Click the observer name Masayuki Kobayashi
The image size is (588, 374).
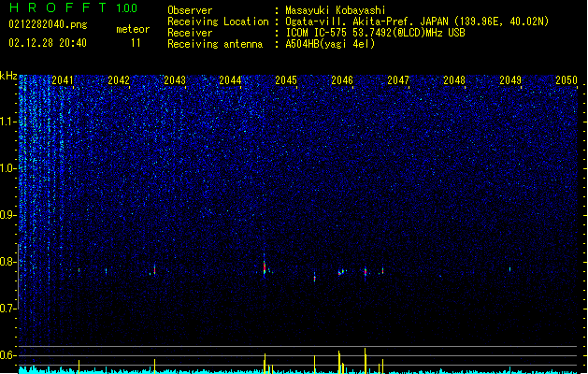(336, 10)
